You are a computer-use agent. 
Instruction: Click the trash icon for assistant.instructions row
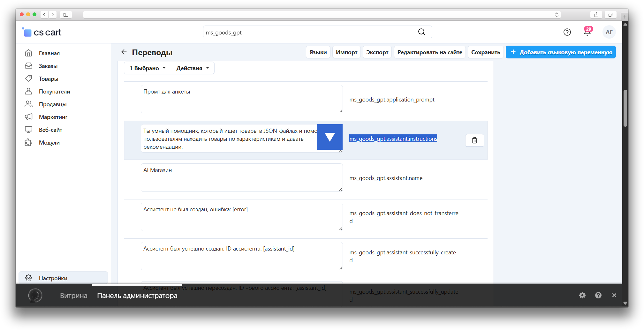click(474, 140)
